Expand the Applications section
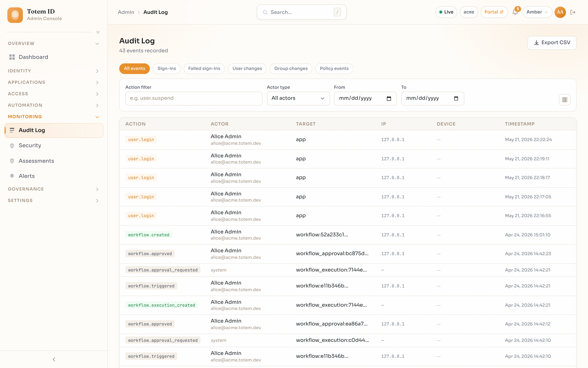 click(x=54, y=82)
